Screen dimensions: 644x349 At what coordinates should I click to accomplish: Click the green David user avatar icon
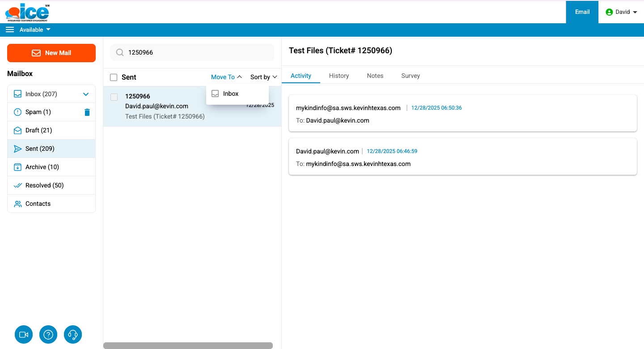(x=609, y=12)
